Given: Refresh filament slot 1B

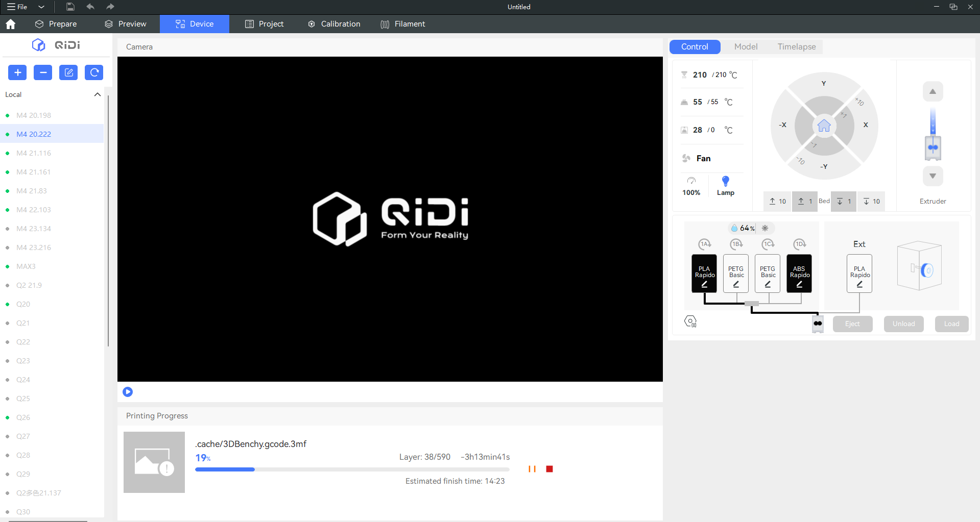Looking at the screenshot, I should (736, 244).
